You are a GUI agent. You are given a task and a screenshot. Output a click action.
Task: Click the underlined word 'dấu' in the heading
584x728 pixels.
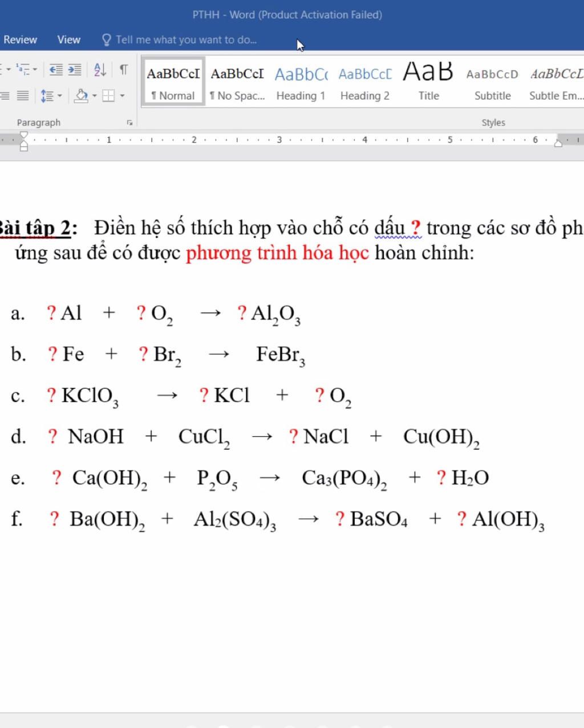(389, 228)
